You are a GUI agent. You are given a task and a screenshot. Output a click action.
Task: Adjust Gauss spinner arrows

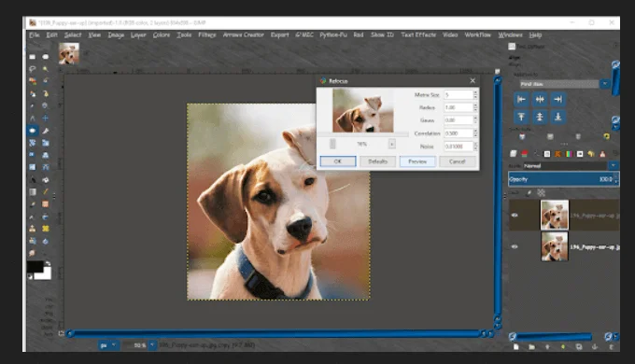click(x=475, y=120)
